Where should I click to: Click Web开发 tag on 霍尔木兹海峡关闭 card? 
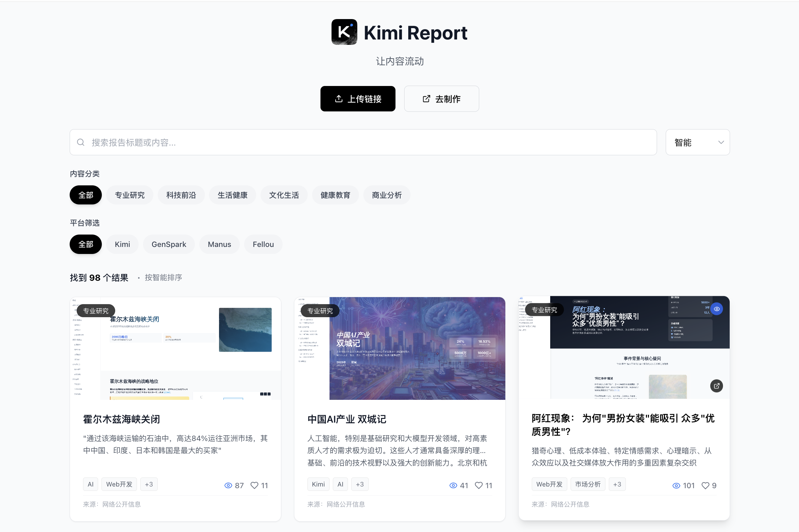pyautogui.click(x=119, y=484)
